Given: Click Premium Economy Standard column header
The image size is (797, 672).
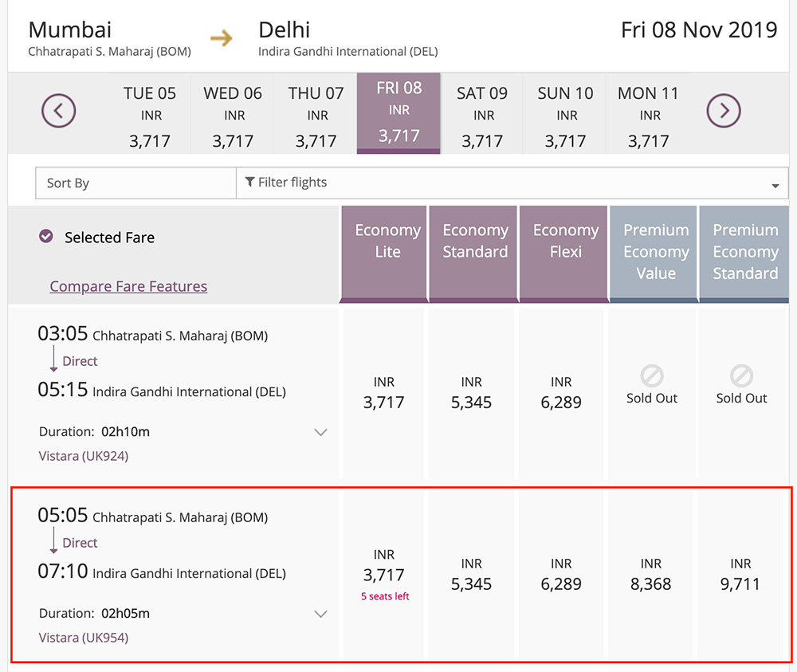Looking at the screenshot, I should [x=744, y=254].
